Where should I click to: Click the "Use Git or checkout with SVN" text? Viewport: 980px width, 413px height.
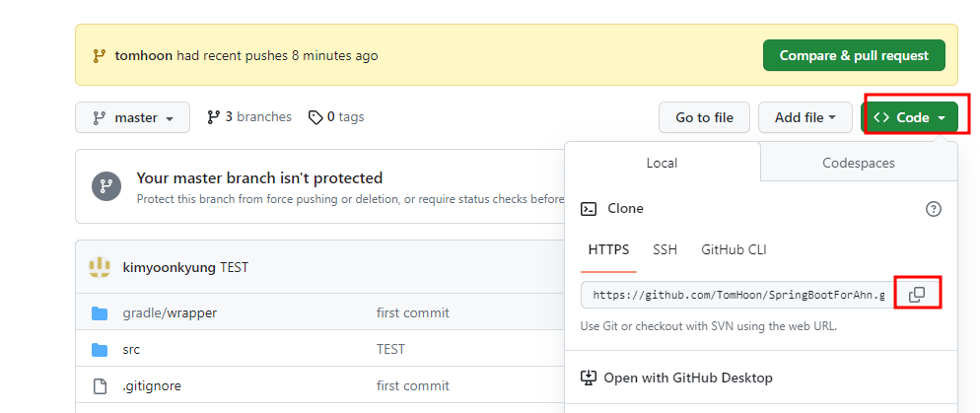tap(709, 326)
